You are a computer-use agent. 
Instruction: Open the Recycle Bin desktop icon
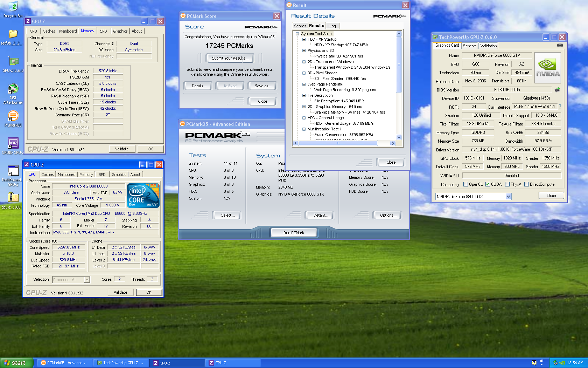point(13,6)
